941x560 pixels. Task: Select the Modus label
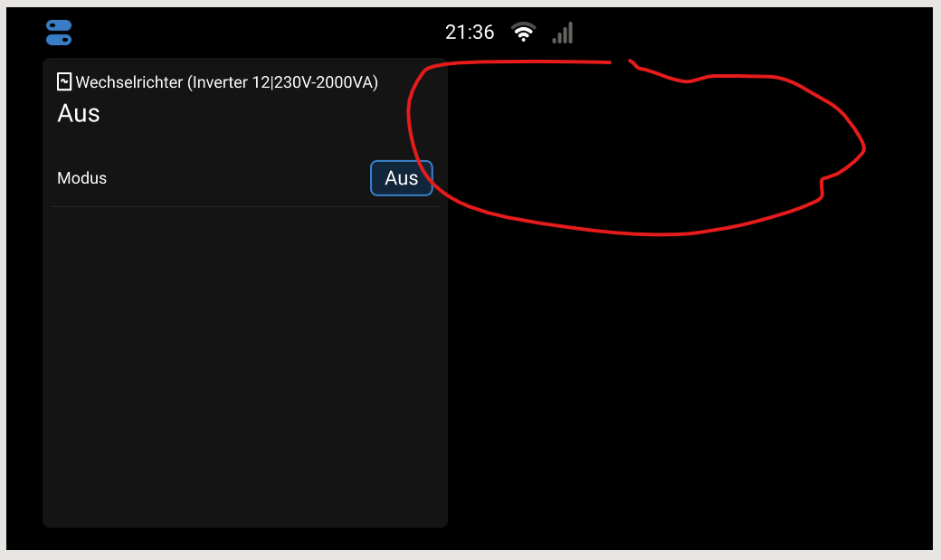click(81, 178)
